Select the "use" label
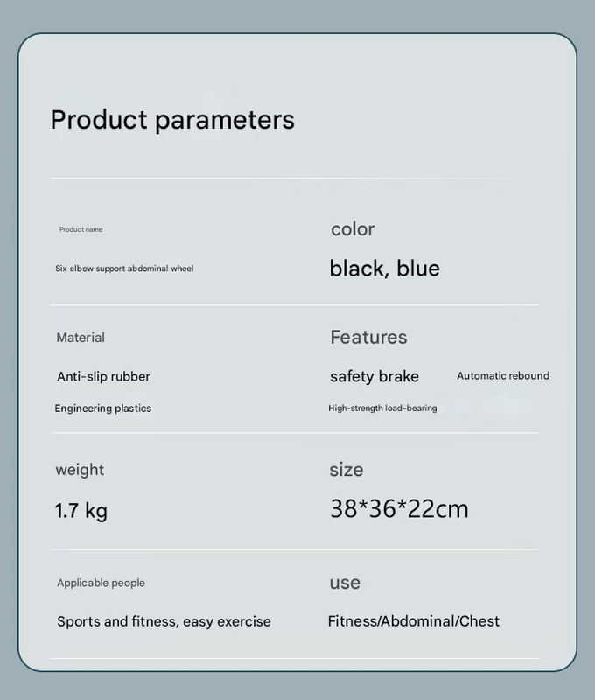This screenshot has height=700, width=595. point(345,583)
